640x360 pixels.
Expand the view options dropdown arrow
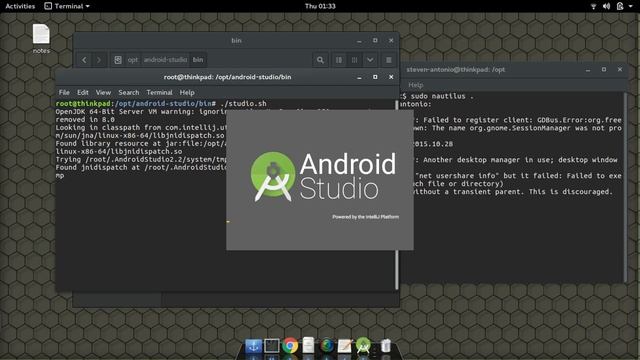coord(370,60)
